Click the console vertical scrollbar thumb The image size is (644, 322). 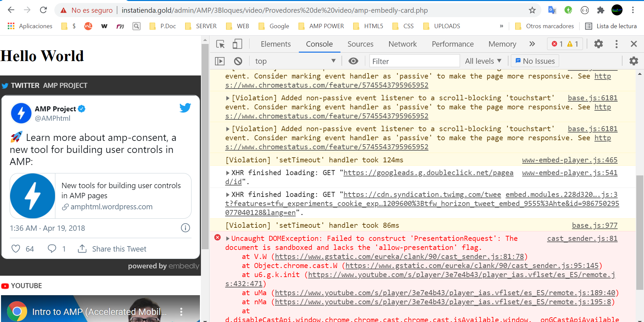pyautogui.click(x=640, y=232)
